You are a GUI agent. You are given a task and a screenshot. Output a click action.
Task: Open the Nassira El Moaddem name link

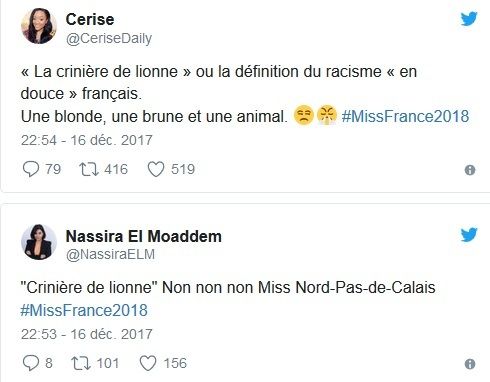click(144, 236)
